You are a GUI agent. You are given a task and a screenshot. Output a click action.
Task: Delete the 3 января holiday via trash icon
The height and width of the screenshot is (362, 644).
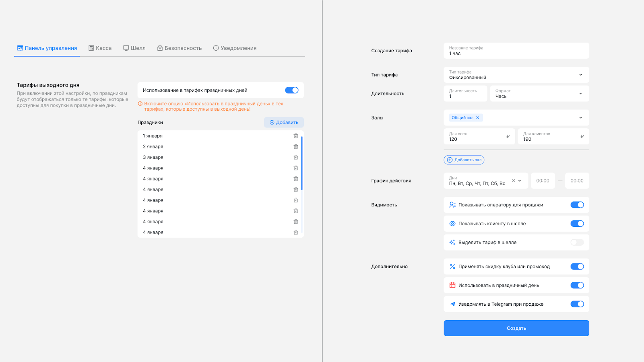(296, 157)
